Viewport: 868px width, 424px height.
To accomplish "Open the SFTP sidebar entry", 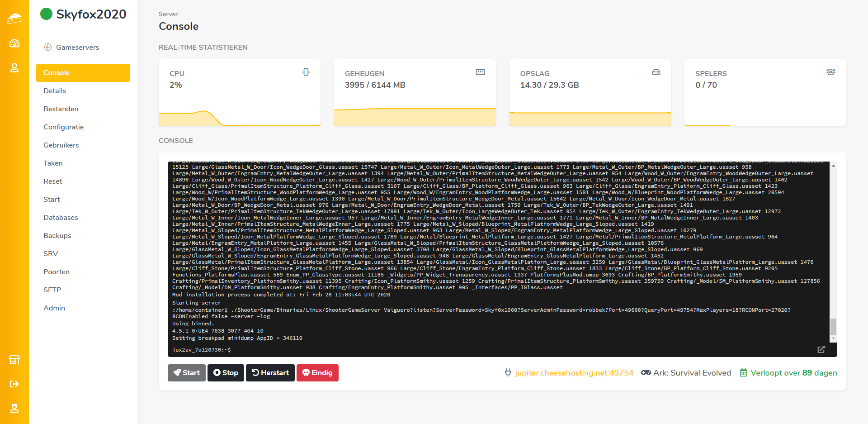I will point(52,290).
